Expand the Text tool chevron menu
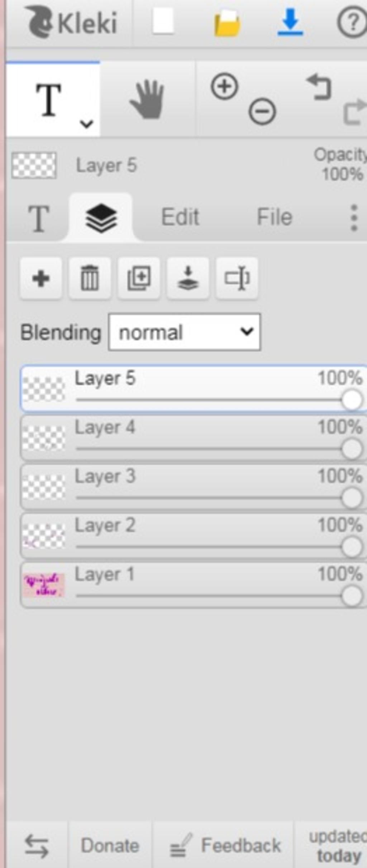This screenshot has height=868, width=367. pos(86,124)
